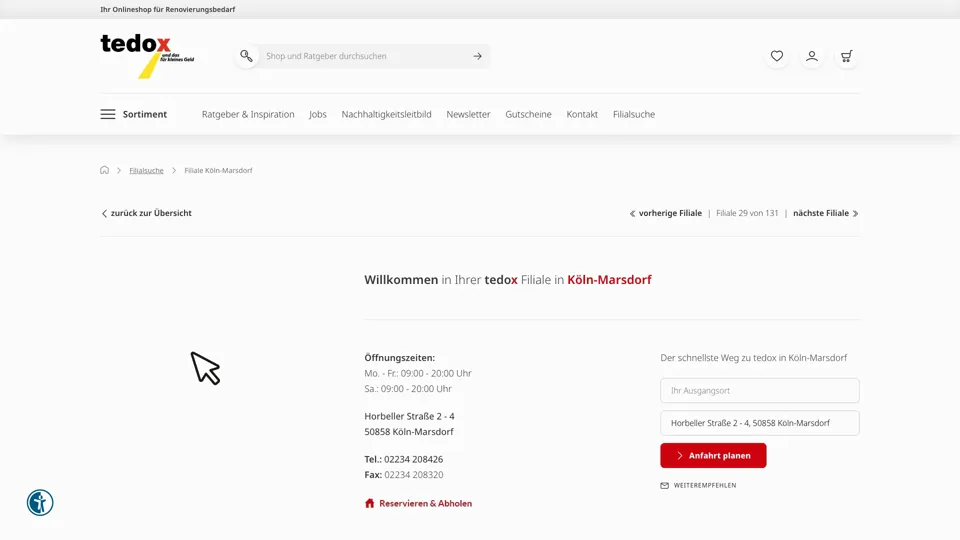
Task: Click the Der schnellste Weg zu tedox text
Action: pyautogui.click(x=754, y=358)
